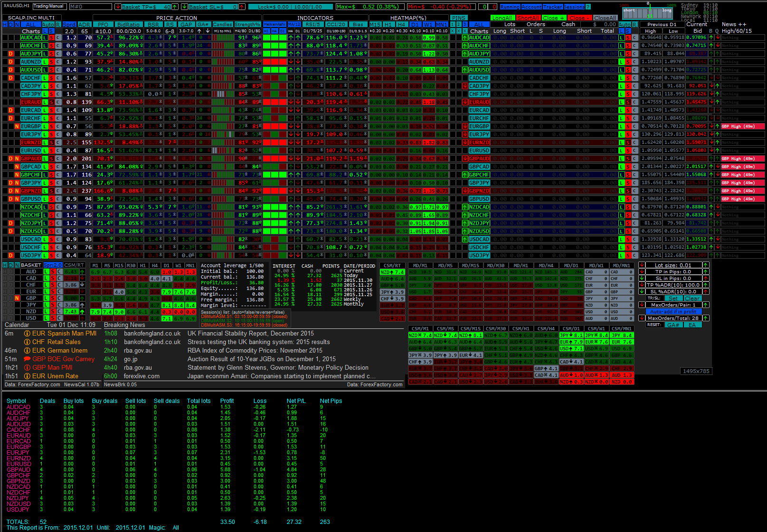Click the PINS header button
767x532 pixels.
tap(459, 18)
